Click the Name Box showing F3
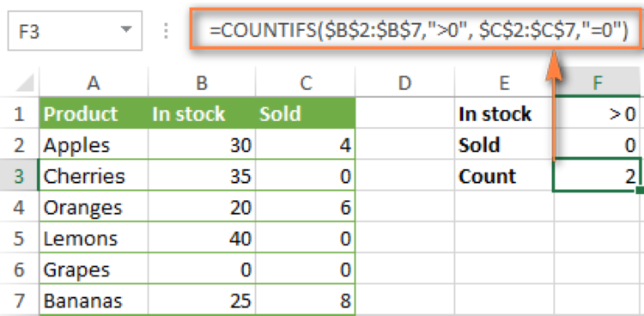The width and height of the screenshot is (644, 316). pos(75,31)
